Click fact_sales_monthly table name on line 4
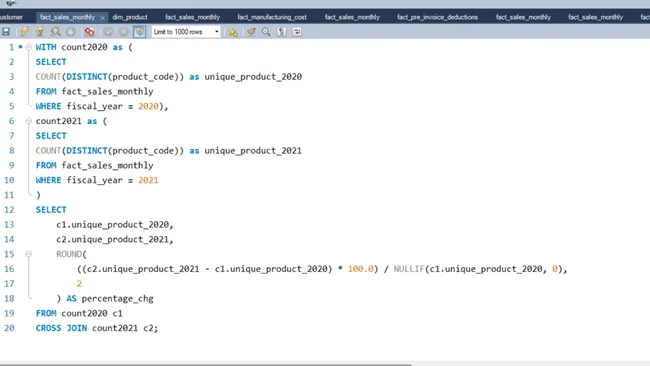Screen dimensions: 650x366 [107, 92]
